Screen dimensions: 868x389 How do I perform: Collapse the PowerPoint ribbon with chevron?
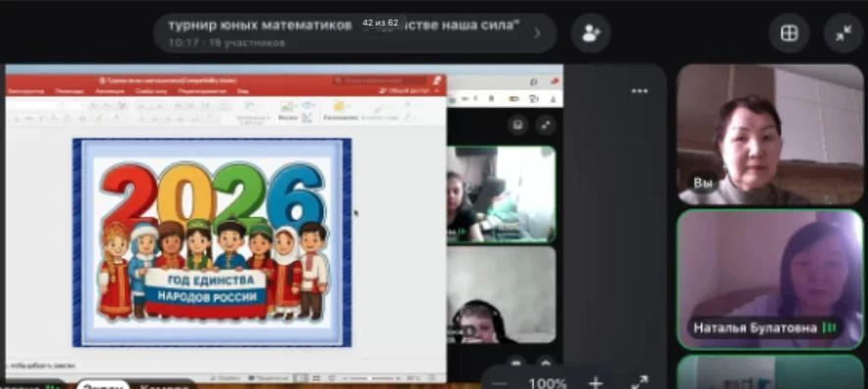point(437,90)
